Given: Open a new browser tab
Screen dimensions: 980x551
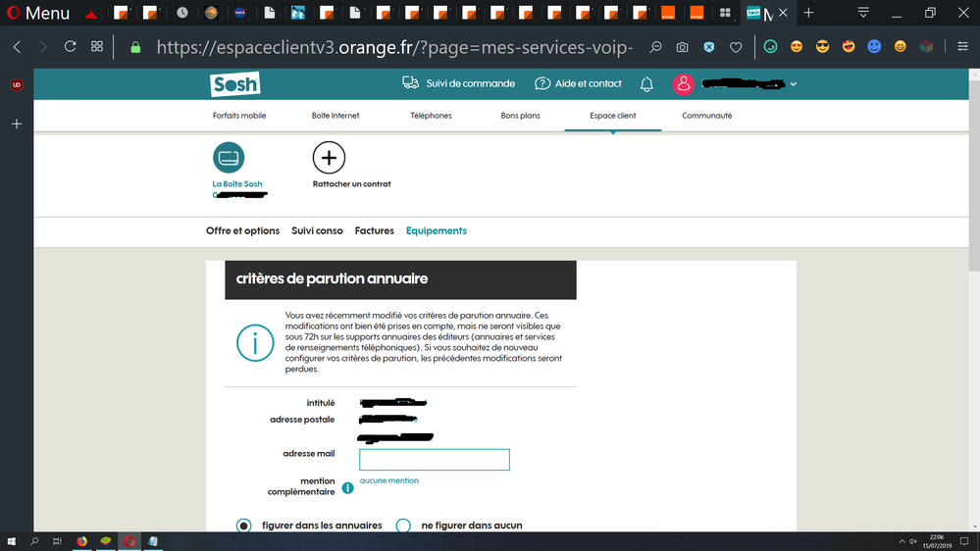Looking at the screenshot, I should [x=808, y=13].
